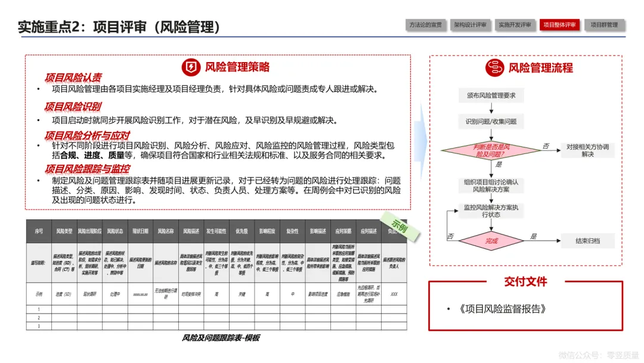
Task: Click the green 示例 corner label
Action: tap(400, 226)
